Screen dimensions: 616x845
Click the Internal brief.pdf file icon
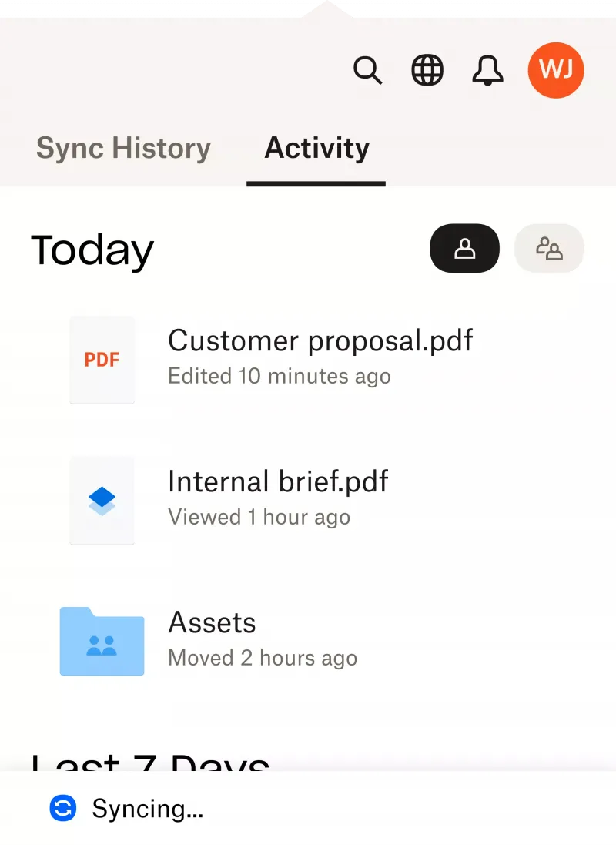pyautogui.click(x=102, y=501)
